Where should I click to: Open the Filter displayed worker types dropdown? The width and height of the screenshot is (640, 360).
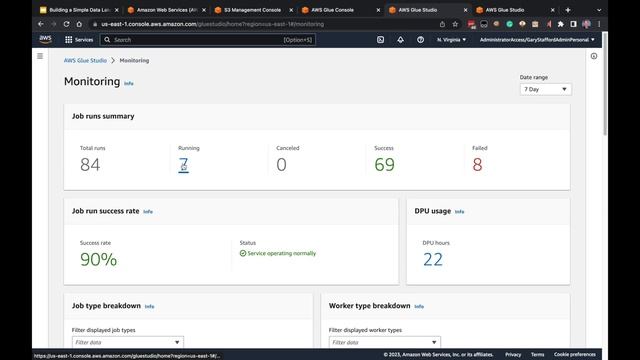384,342
